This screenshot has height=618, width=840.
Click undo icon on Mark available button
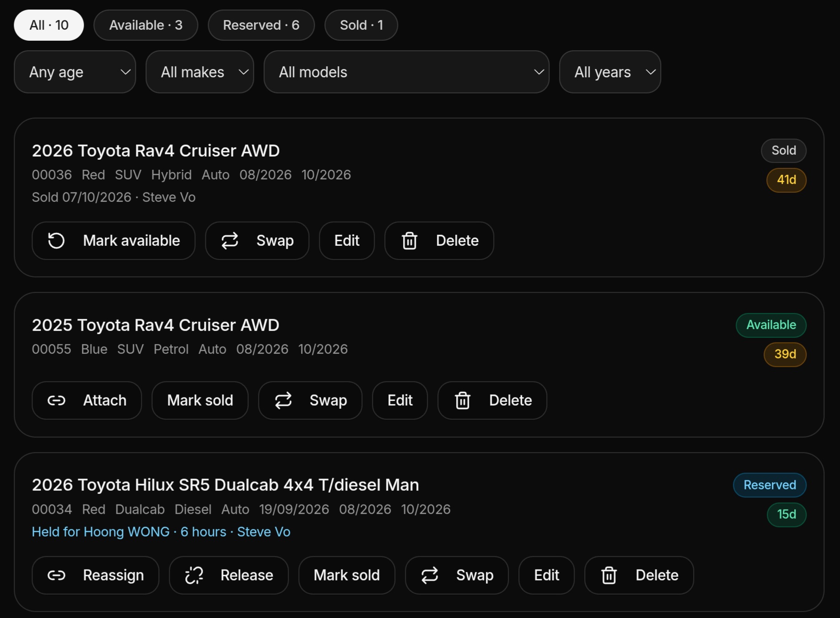(56, 241)
